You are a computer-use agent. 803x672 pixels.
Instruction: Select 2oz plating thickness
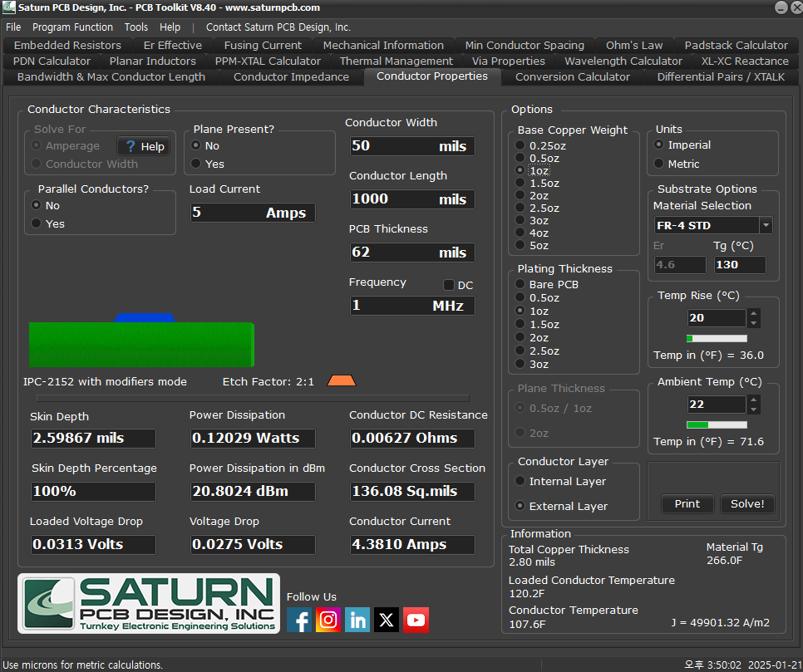532,338
